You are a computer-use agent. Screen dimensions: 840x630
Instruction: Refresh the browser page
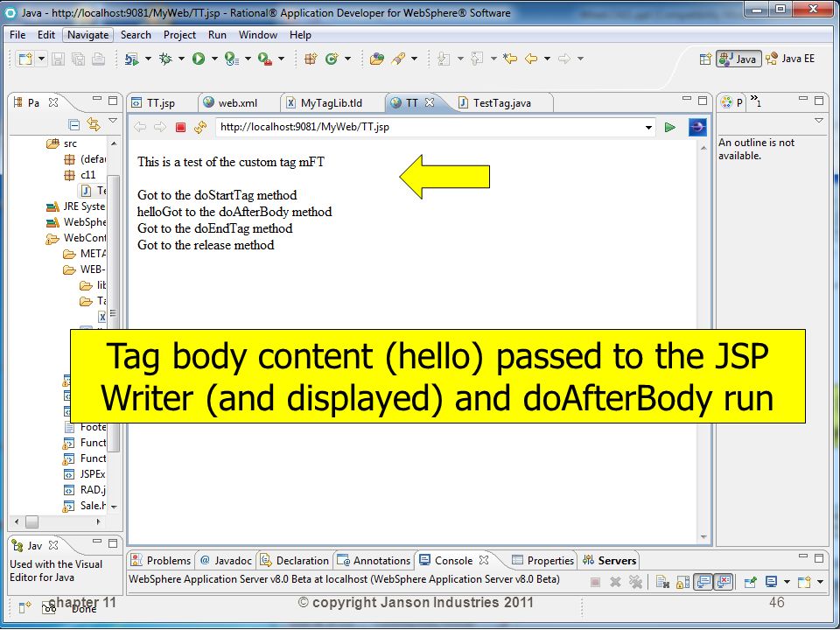(x=200, y=127)
